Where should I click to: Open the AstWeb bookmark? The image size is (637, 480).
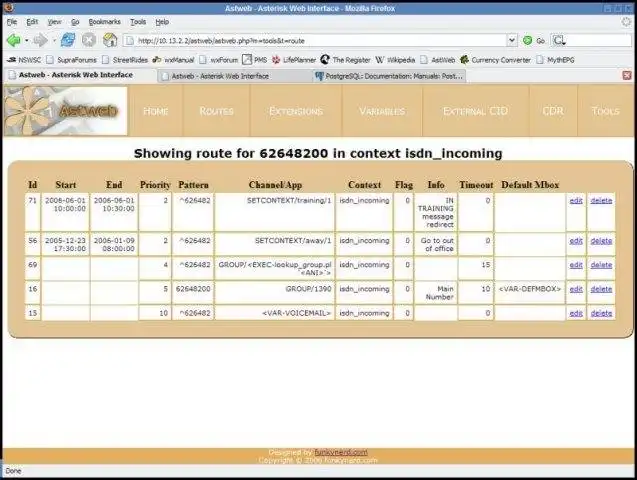[x=438, y=60]
